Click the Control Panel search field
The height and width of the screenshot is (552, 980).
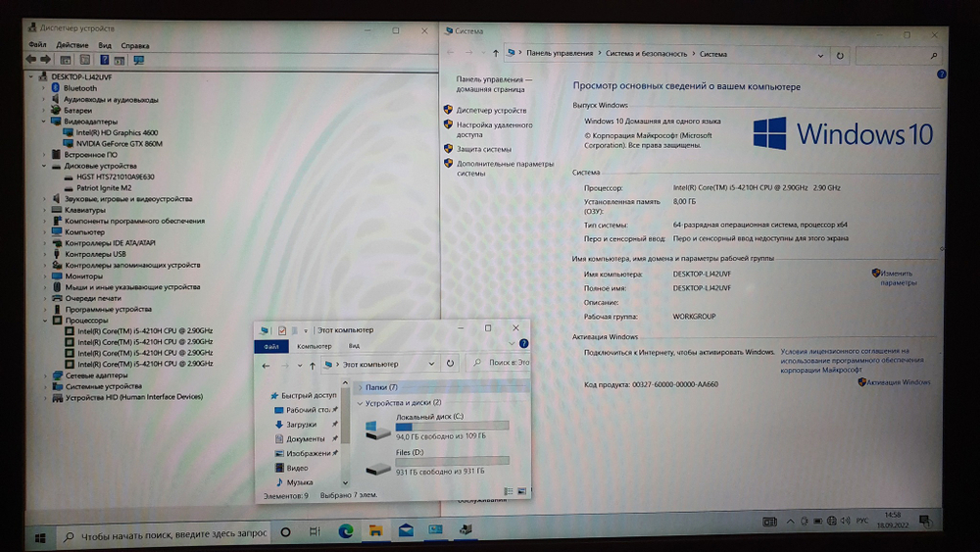tap(898, 56)
